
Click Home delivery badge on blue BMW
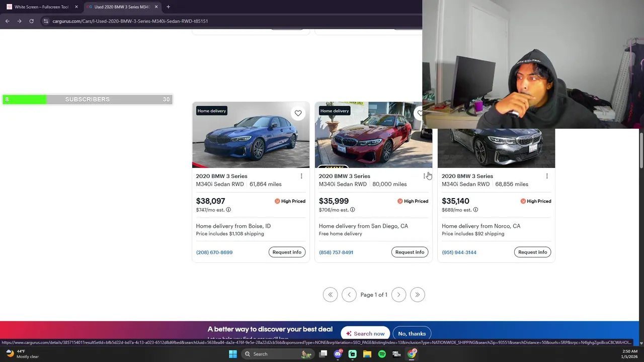point(212,111)
